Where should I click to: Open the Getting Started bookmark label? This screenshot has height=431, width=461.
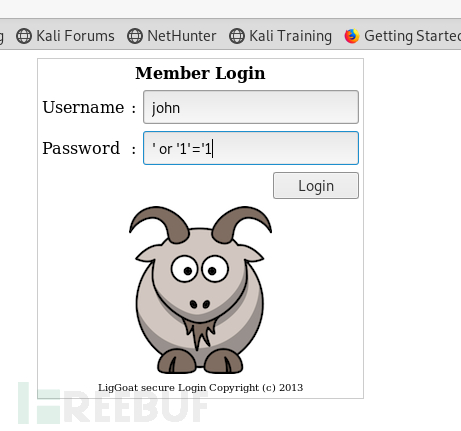pyautogui.click(x=413, y=36)
